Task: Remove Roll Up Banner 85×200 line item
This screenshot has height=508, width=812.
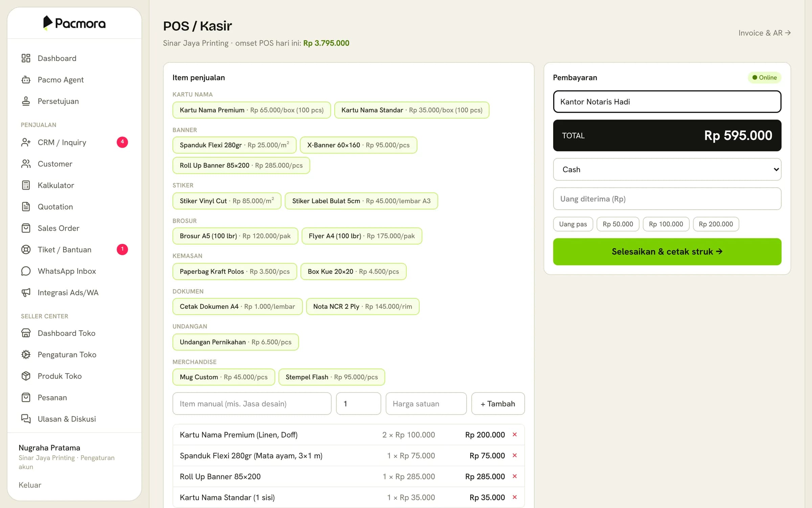Action: coord(515,476)
